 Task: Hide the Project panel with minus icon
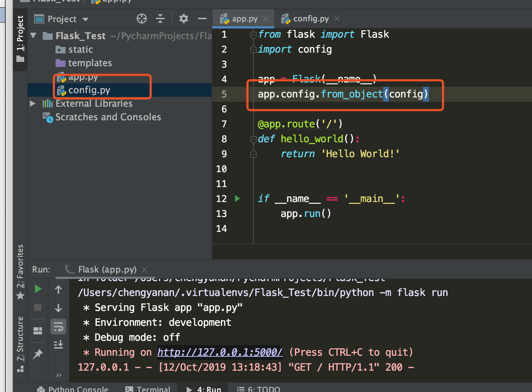202,18
